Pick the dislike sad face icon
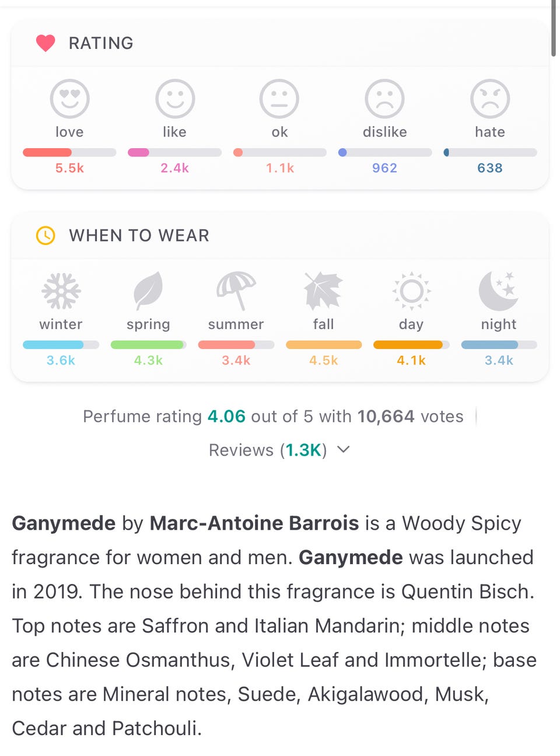Viewport: 560px width, 756px height. pos(384,99)
